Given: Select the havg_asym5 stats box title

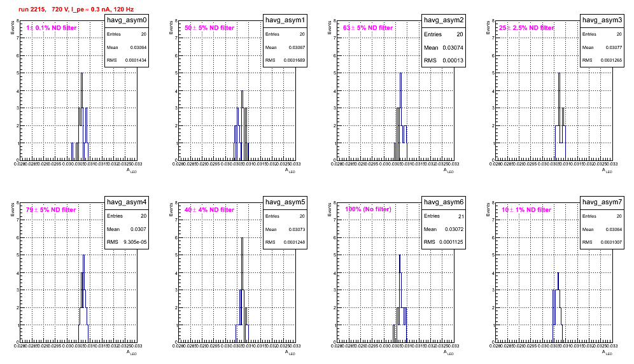Looking at the screenshot, I should coord(285,202).
